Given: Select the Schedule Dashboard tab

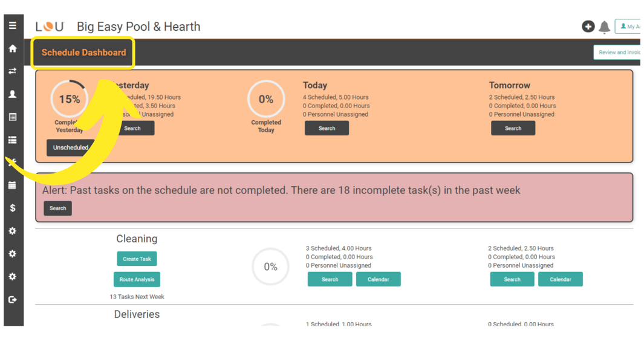Looking at the screenshot, I should point(84,53).
